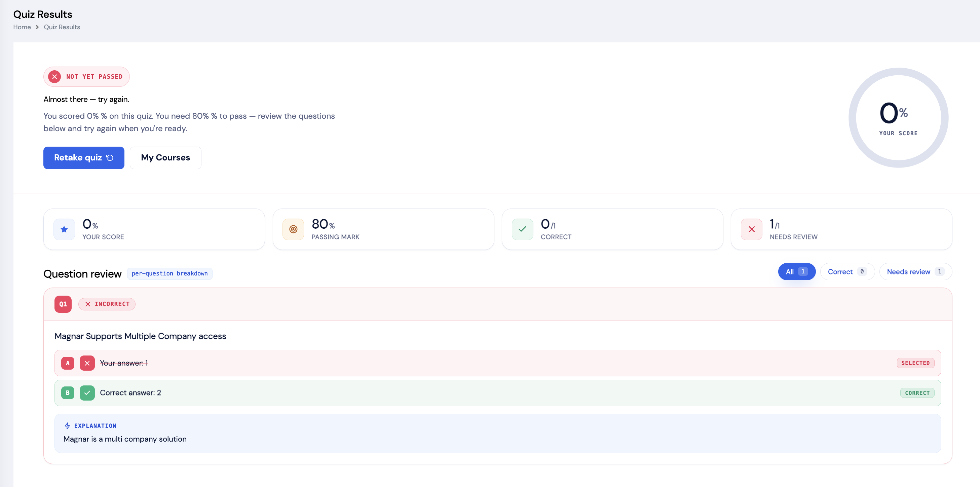Click the X icon in the Incorrect tag

point(88,304)
